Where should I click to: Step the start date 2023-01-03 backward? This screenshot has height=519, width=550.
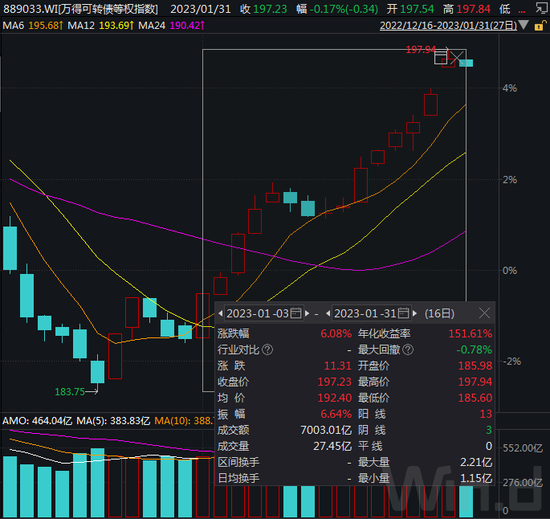point(221,313)
